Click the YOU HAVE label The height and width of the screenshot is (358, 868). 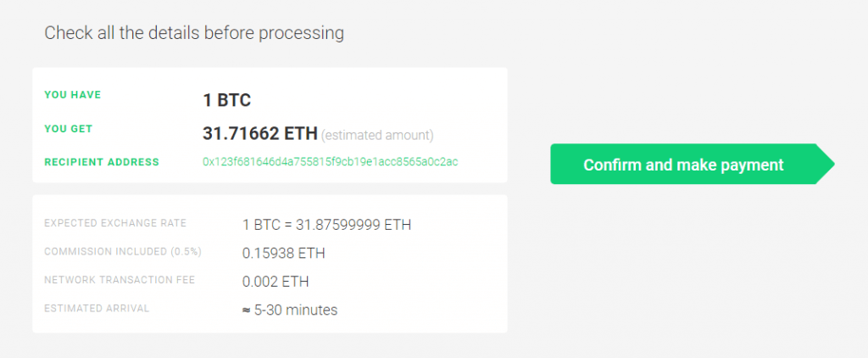pyautogui.click(x=73, y=95)
